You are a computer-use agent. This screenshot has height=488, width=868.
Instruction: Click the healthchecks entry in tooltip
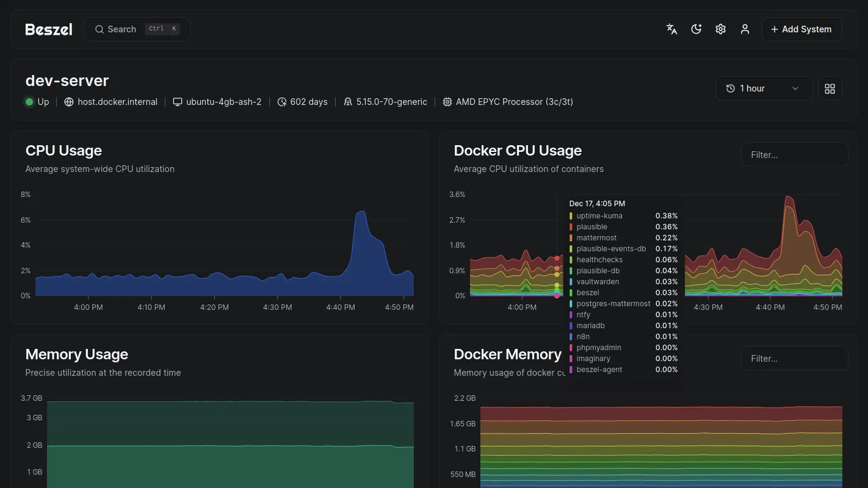(623, 260)
